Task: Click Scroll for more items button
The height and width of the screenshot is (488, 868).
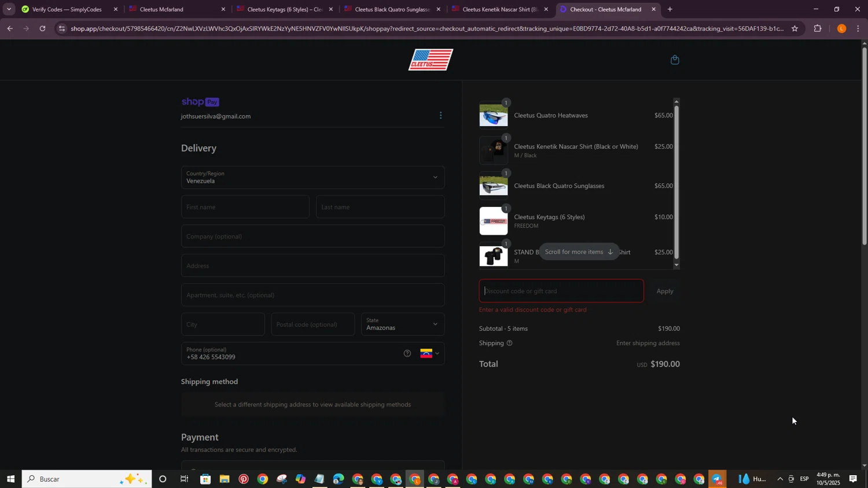Action: pyautogui.click(x=579, y=252)
